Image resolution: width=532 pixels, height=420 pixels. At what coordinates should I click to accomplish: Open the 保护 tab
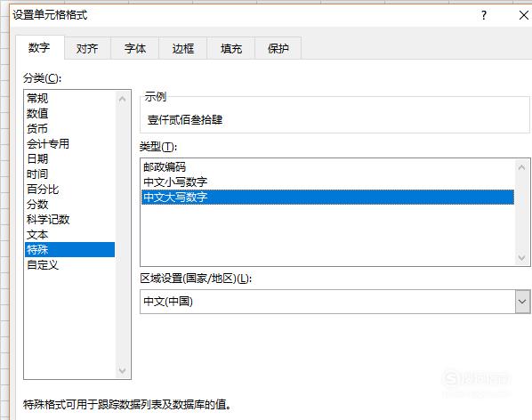click(278, 49)
